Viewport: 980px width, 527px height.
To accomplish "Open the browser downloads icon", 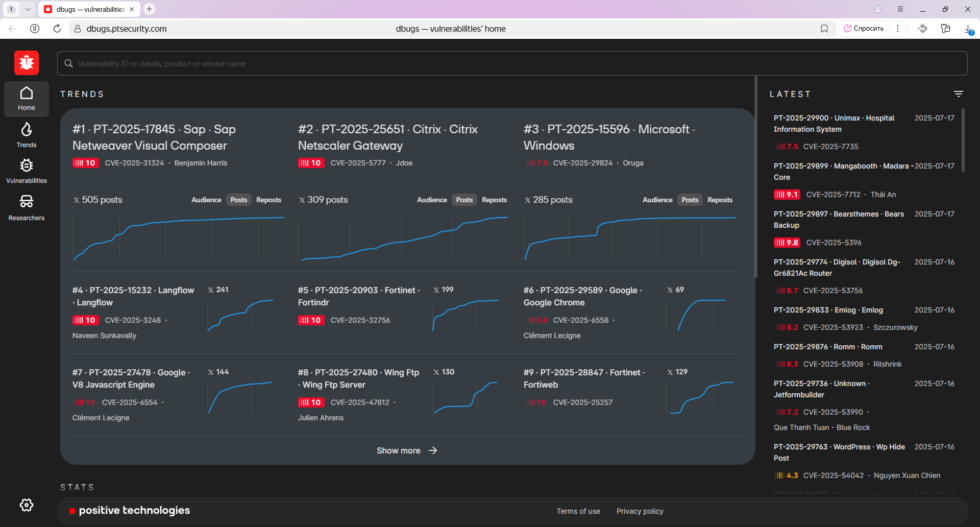I will pos(968,29).
